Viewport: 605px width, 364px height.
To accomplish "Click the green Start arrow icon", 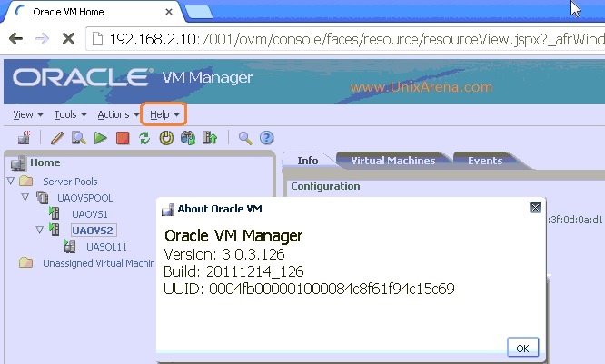I will coord(101,138).
